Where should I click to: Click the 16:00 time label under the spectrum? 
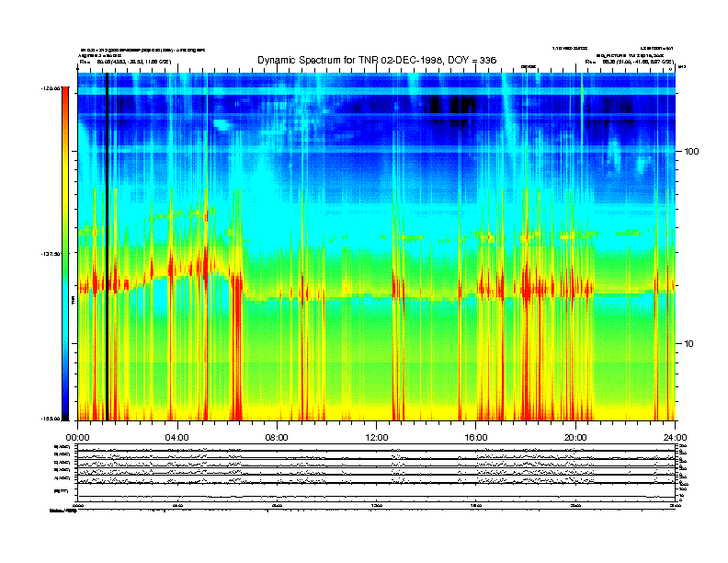476,438
